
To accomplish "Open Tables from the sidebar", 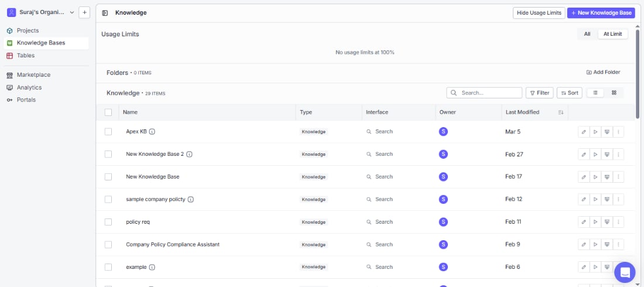I will 46,56.
